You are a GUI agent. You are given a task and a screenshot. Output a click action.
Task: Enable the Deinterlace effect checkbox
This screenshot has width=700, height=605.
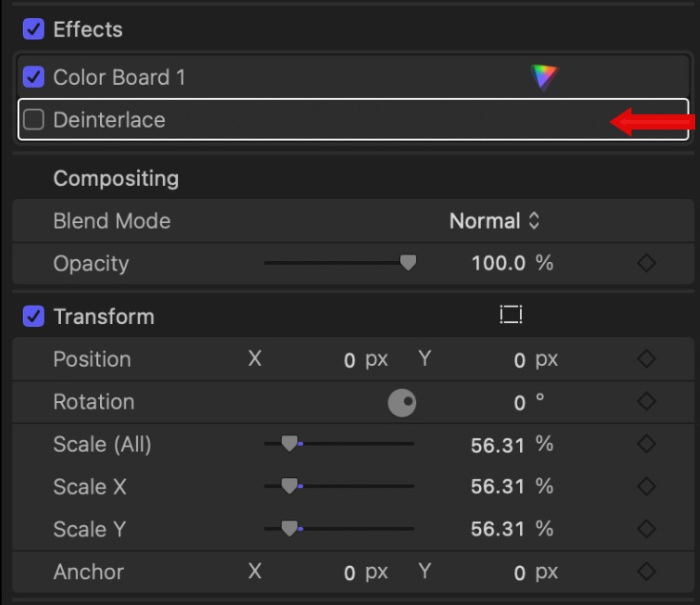(33, 120)
